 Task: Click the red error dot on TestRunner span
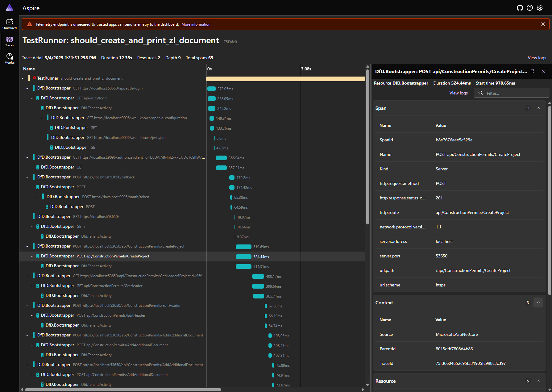(x=35, y=78)
